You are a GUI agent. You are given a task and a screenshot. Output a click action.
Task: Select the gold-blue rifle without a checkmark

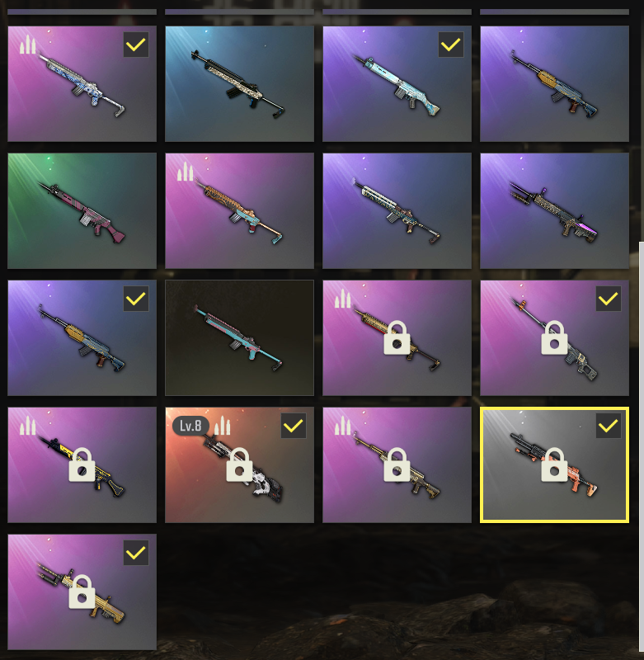point(554,84)
